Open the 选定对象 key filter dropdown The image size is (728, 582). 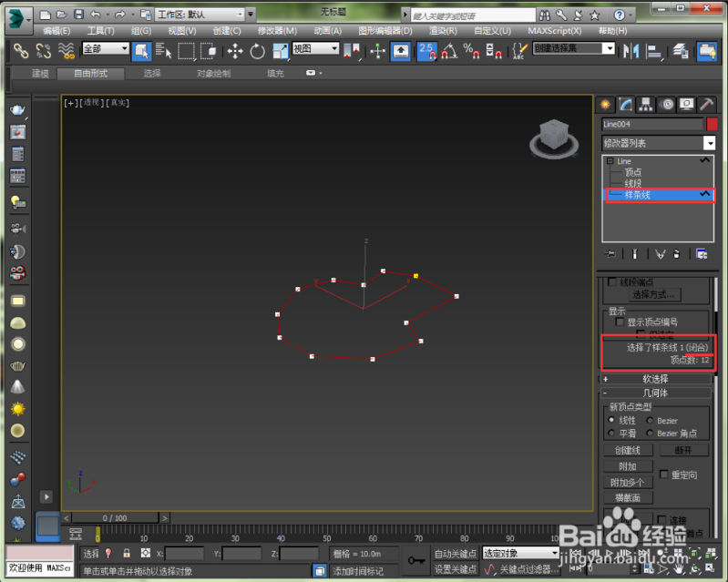click(520, 553)
